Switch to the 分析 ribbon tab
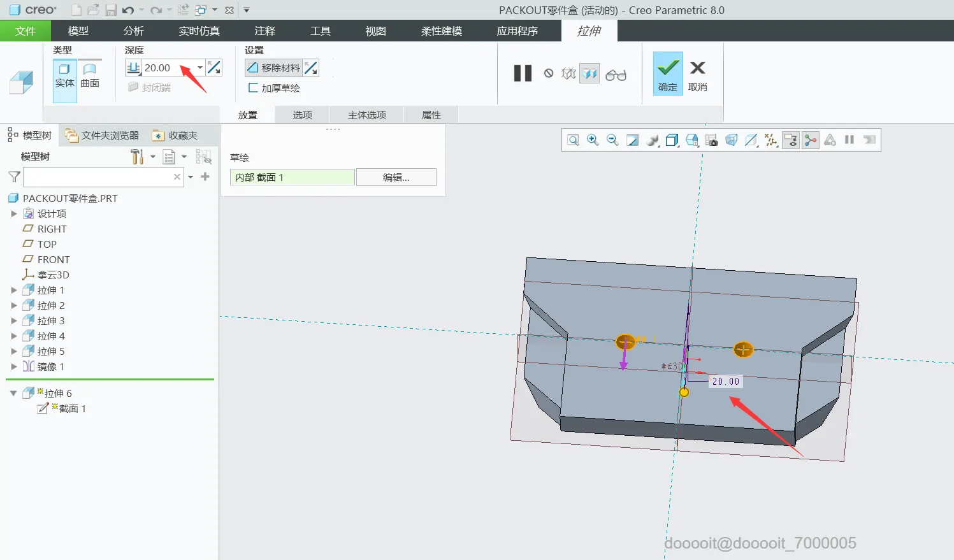 coord(134,31)
